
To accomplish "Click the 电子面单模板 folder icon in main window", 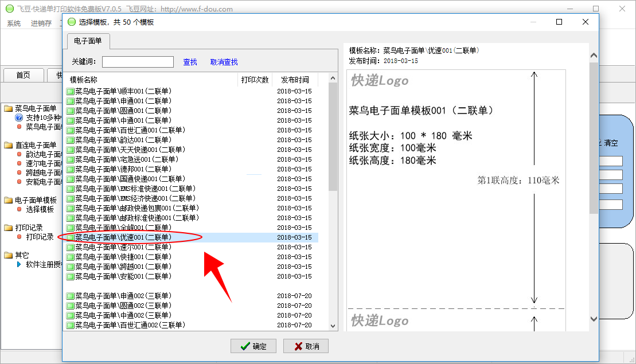I will click(x=9, y=200).
